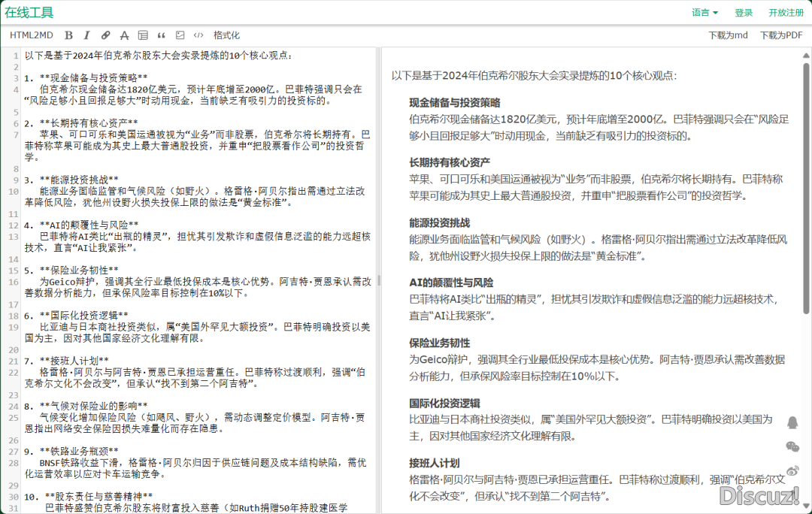This screenshot has height=514, width=812.
Task: Open the 语言 language dropdown
Action: click(x=704, y=13)
